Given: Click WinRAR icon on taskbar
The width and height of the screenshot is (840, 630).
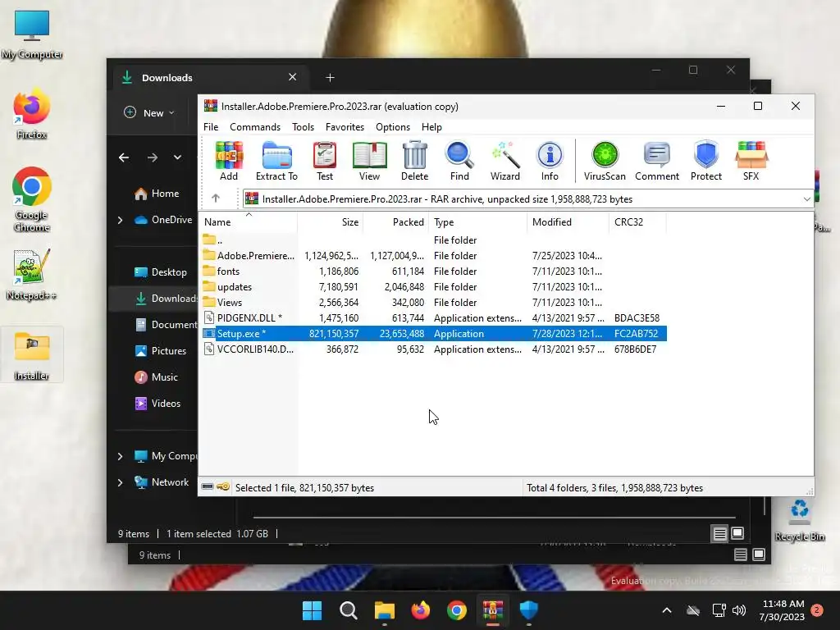Looking at the screenshot, I should pyautogui.click(x=493, y=610).
